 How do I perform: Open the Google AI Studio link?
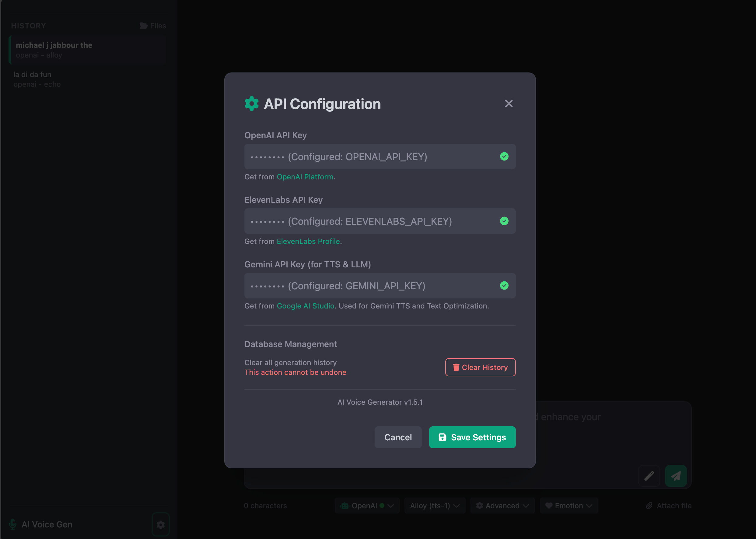(305, 306)
